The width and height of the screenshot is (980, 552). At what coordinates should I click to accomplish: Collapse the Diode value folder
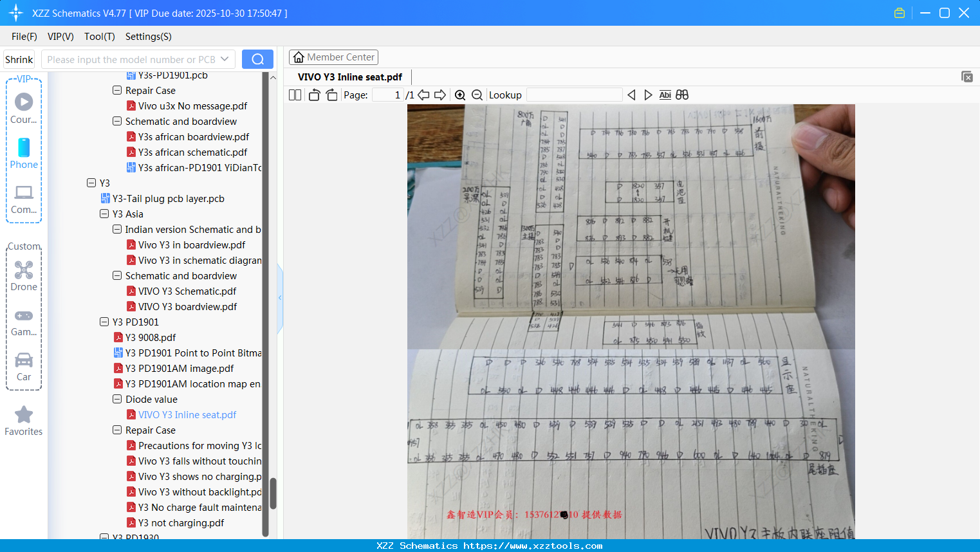click(117, 400)
